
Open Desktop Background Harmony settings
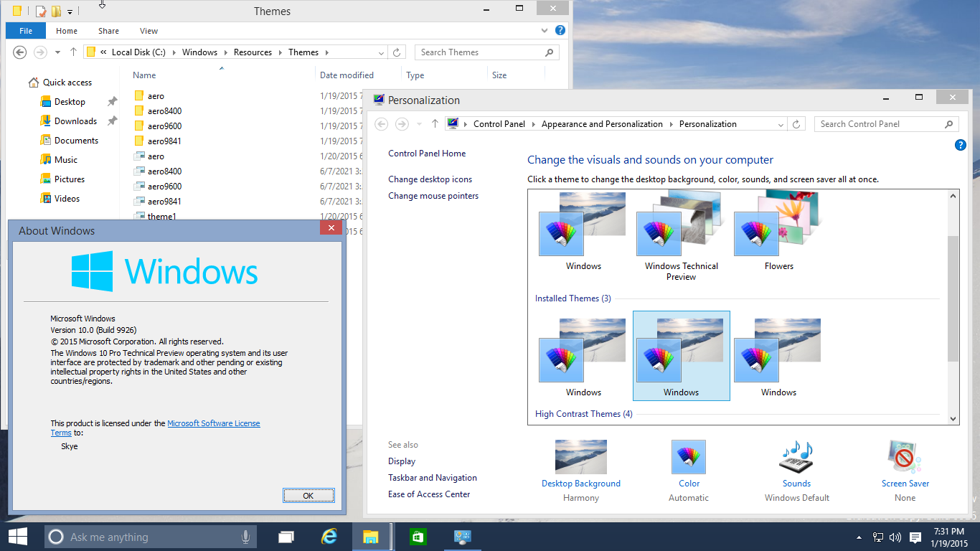tap(580, 457)
